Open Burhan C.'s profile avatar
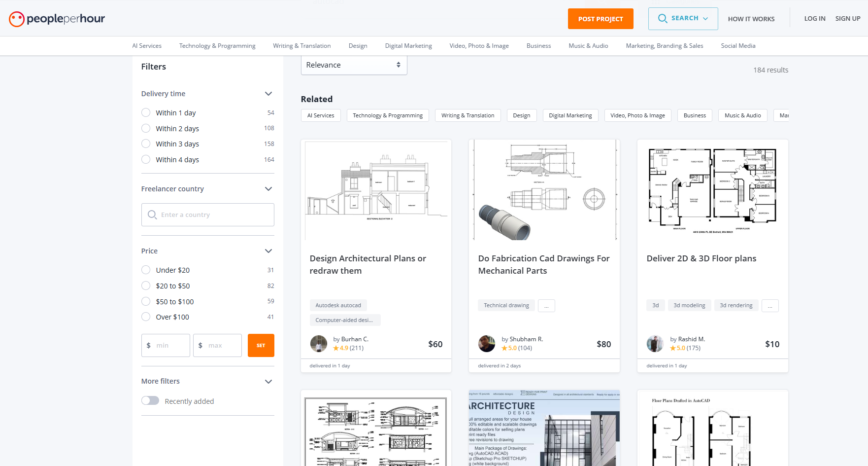This screenshot has height=466, width=868. (319, 344)
